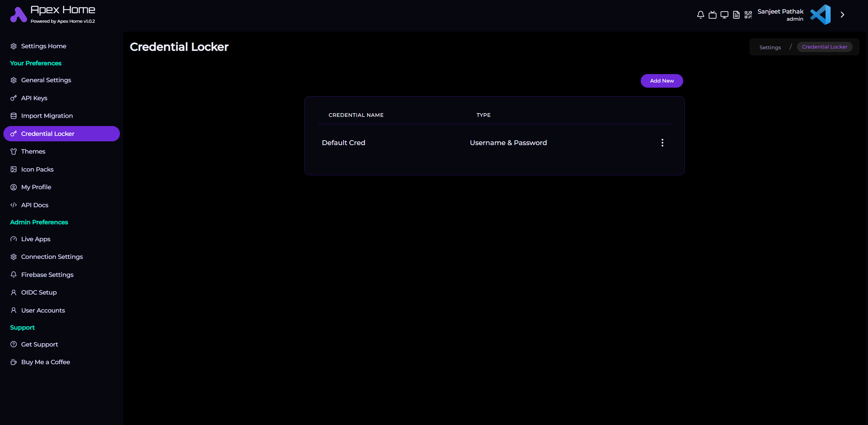Image resolution: width=868 pixels, height=425 pixels.
Task: Click Buy Me a Coffee link
Action: pos(46,362)
